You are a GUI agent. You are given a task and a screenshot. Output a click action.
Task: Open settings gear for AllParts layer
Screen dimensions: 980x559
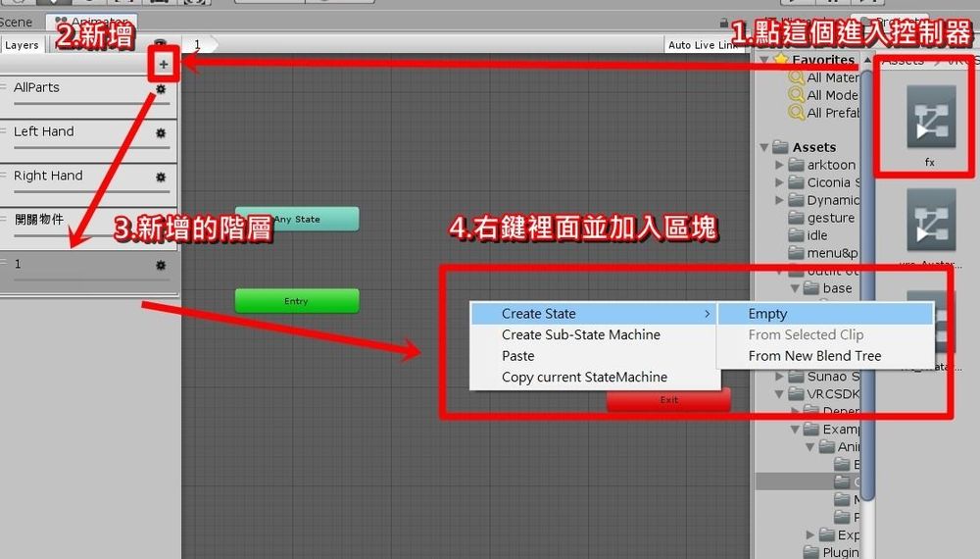[x=161, y=89]
